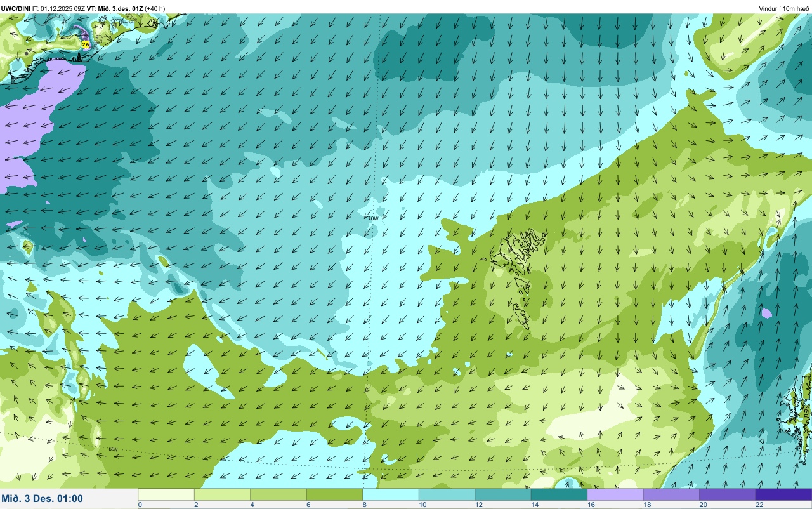Click the violet 20–22 legend swatch
812x509 pixels.
[728, 494]
